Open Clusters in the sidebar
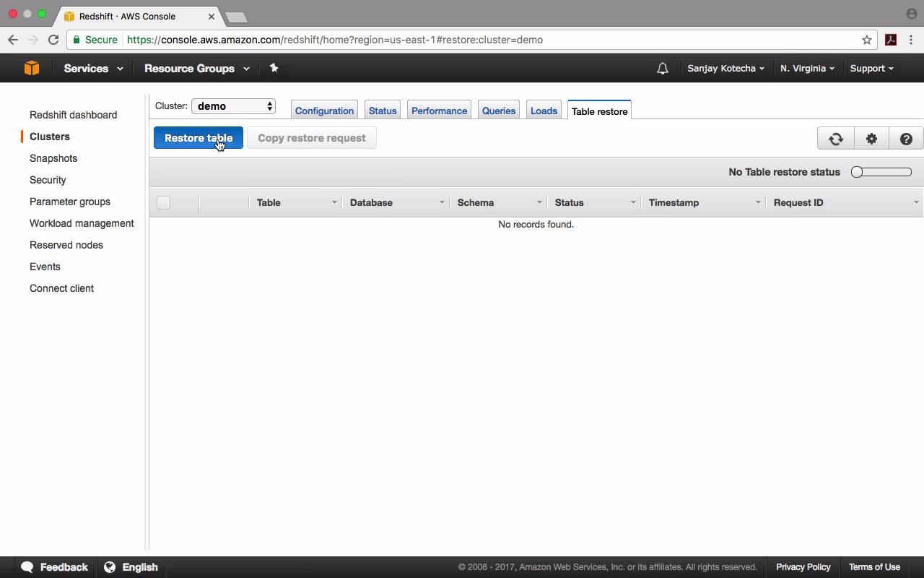924x578 pixels. pyautogui.click(x=50, y=137)
